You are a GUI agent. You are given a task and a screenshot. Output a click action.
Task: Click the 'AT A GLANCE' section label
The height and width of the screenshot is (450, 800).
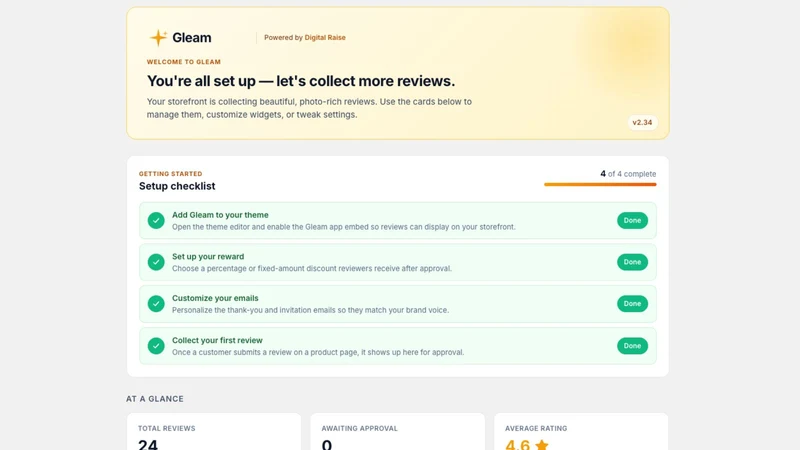155,399
